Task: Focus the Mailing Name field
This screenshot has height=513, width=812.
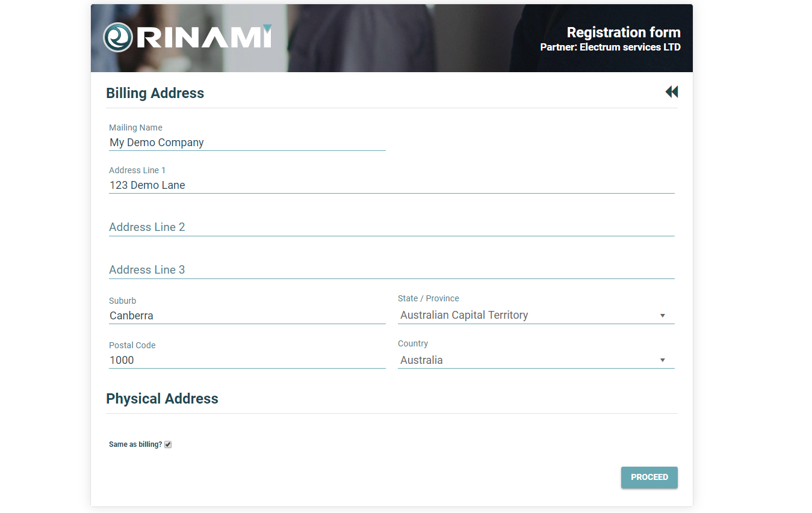Action: click(247, 143)
